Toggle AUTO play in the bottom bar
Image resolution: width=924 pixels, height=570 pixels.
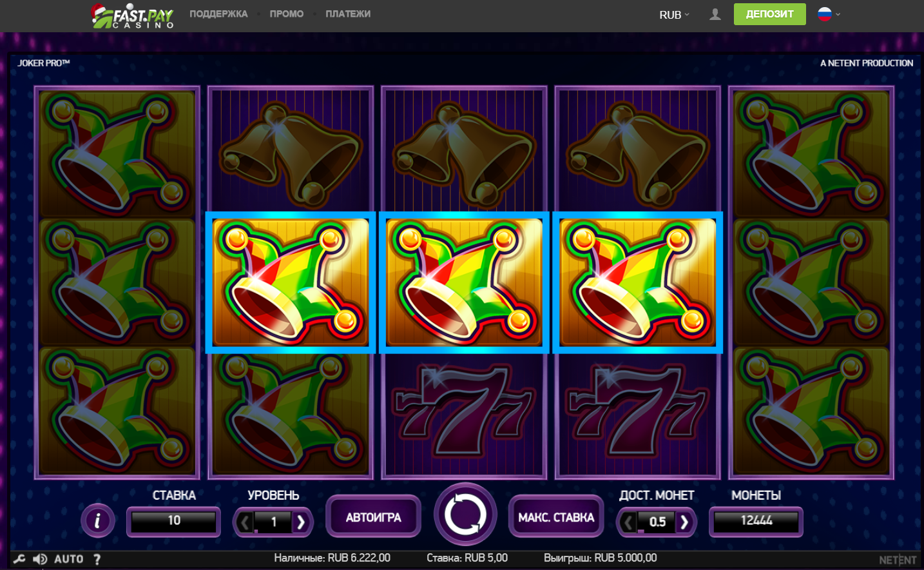(69, 559)
